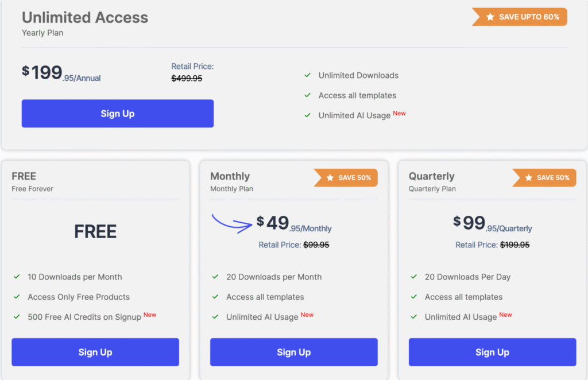
Task: Click the Unlimited Access plan heading
Action: (x=85, y=18)
